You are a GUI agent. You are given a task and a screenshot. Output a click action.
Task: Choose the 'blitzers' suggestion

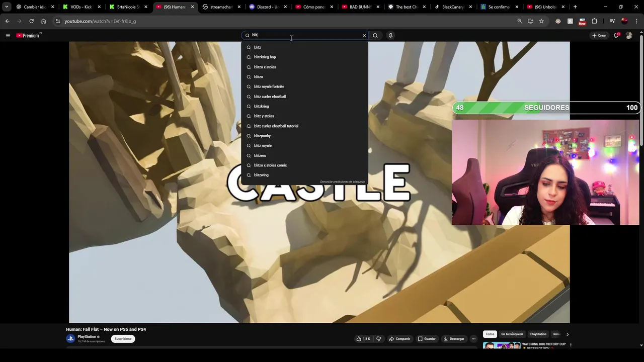304,155
